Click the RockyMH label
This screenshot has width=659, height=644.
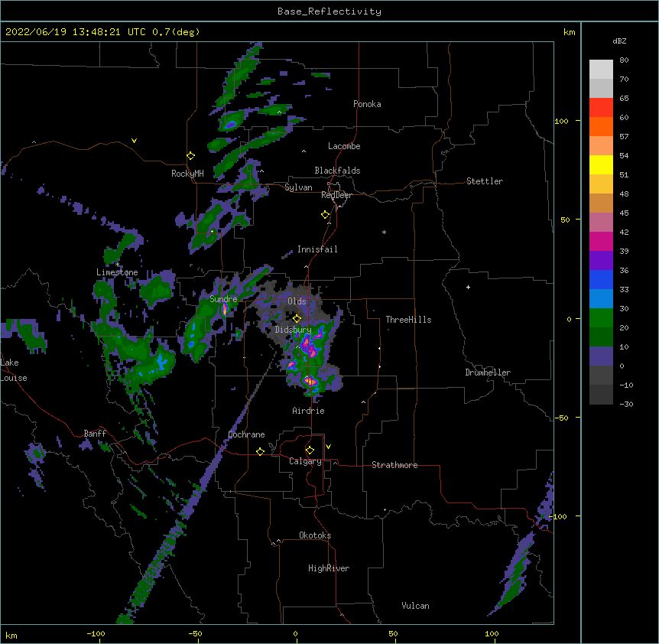pyautogui.click(x=187, y=174)
